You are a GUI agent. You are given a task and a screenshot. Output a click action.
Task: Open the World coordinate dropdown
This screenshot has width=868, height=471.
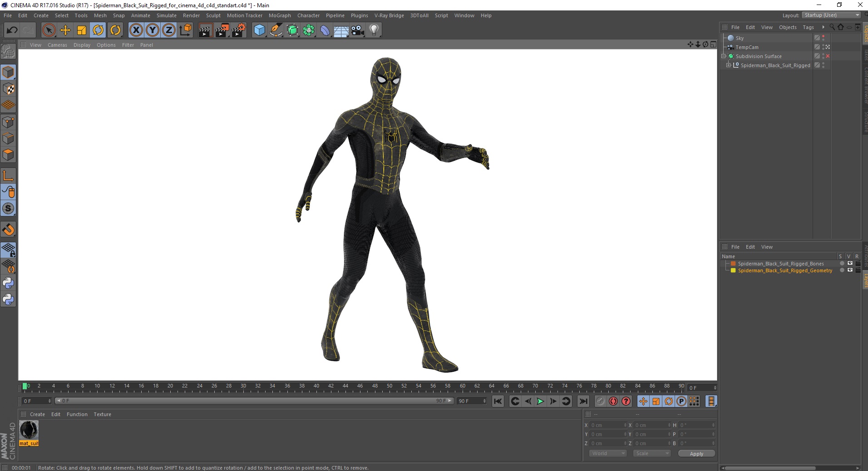tap(608, 453)
